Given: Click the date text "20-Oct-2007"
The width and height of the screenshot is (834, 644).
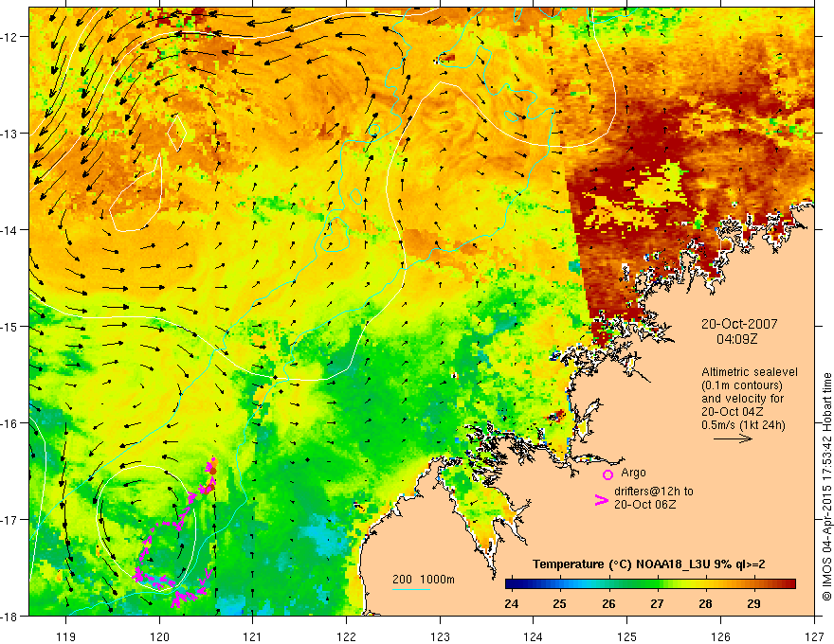Looking at the screenshot, I should coord(739,324).
